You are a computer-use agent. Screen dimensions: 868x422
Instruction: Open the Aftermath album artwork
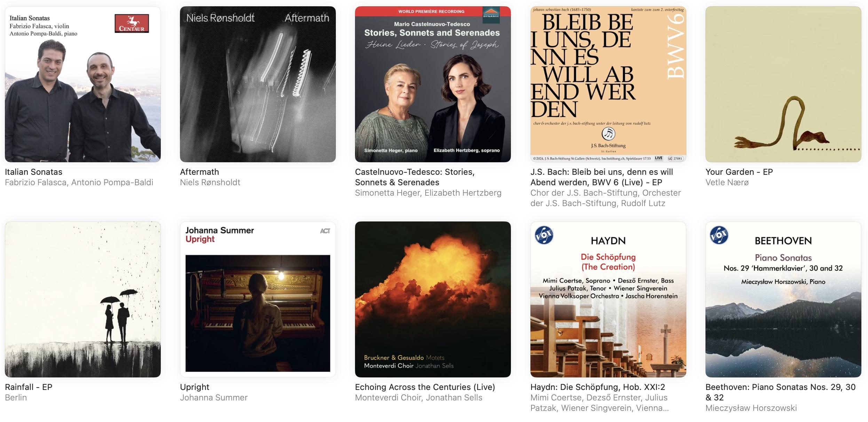[x=258, y=84]
